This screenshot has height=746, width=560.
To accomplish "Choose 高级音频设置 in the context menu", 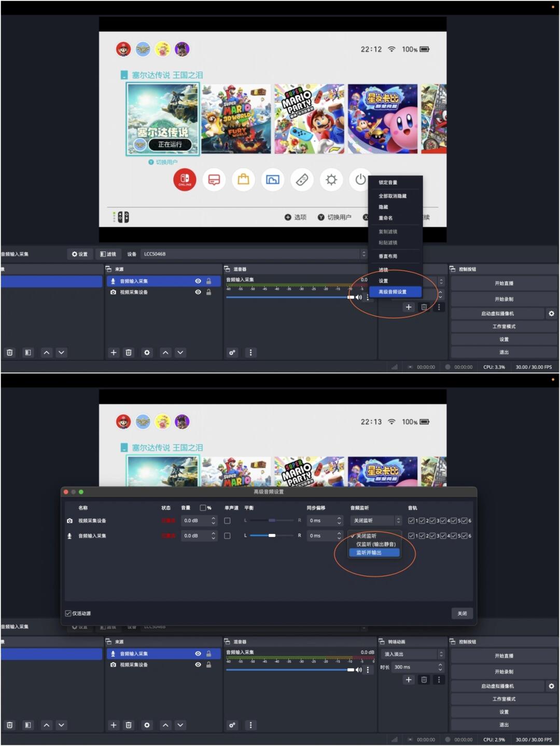I will pyautogui.click(x=396, y=292).
